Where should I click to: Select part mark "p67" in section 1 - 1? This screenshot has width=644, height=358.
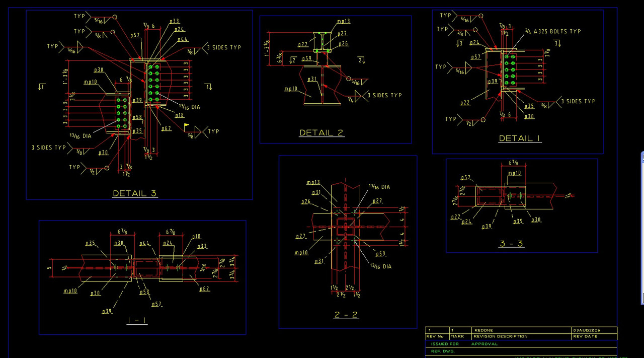pyautogui.click(x=204, y=289)
